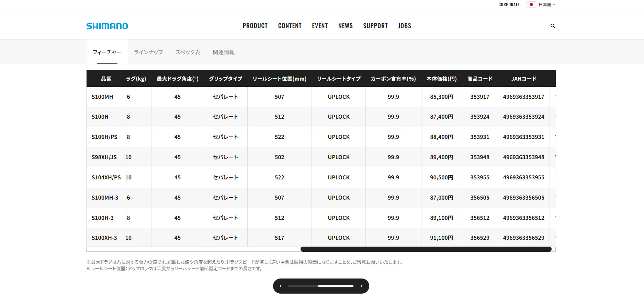Screen dimensions: 644x308
Task: Click the price 90,500円
Action: (x=442, y=178)
